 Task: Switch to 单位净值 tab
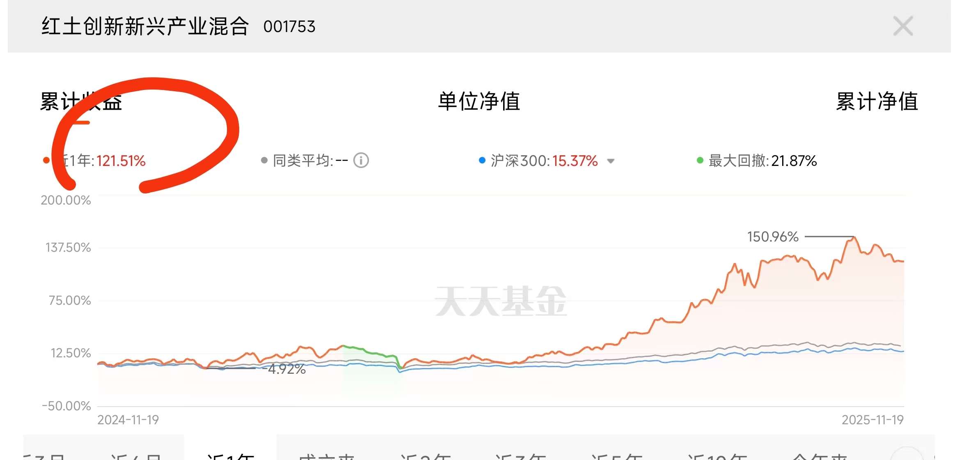click(x=479, y=101)
